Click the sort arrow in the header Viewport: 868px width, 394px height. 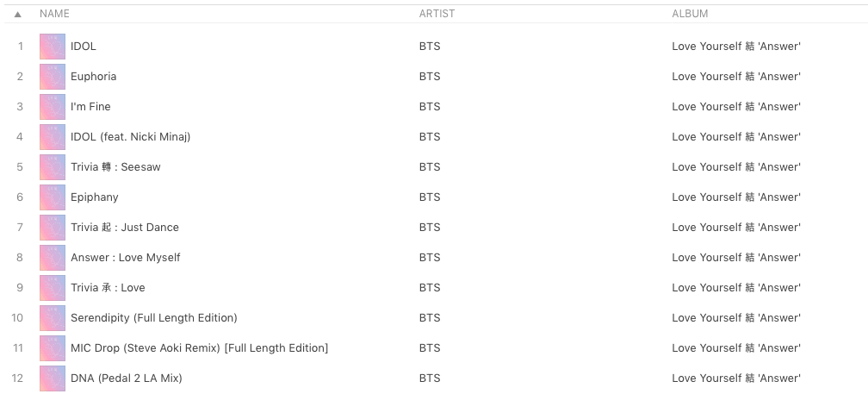tap(18, 14)
